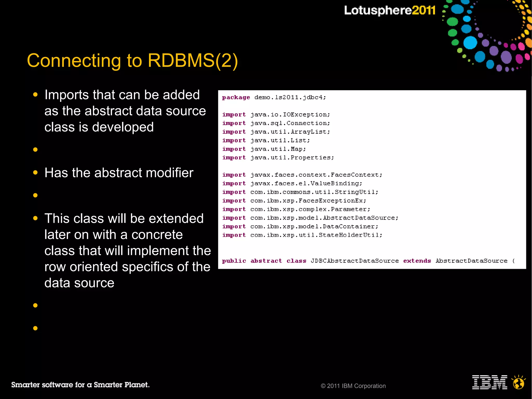Click the 'Has the abstract modifier' bullet
Image resolution: width=532 pixels, height=399 pixels.
point(119,173)
